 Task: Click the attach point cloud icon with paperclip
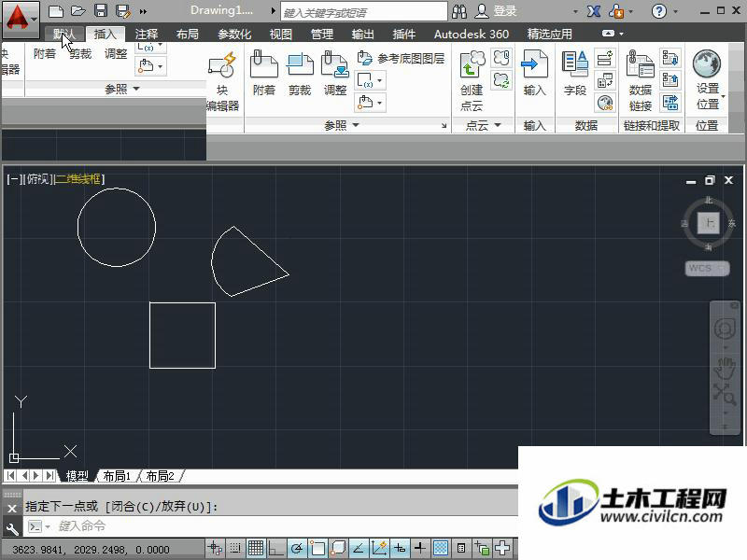[x=501, y=58]
